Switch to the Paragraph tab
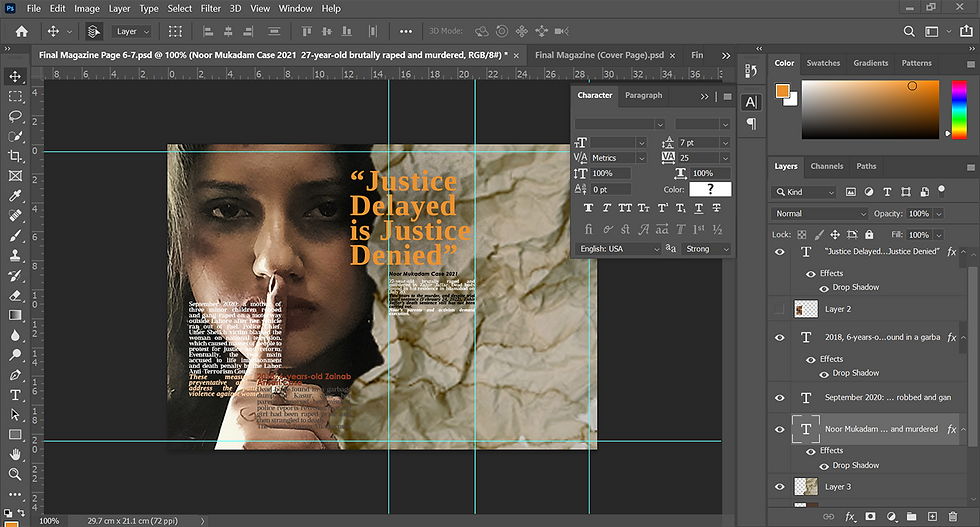Viewport: 980px width, 527px height. [x=643, y=96]
